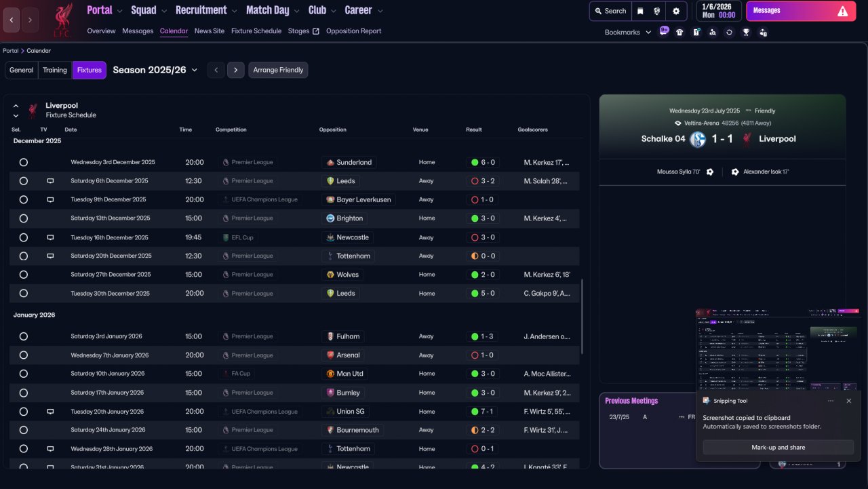Open the Opposition Report sub-tab
Viewport: 868px width, 489px height.
[353, 31]
